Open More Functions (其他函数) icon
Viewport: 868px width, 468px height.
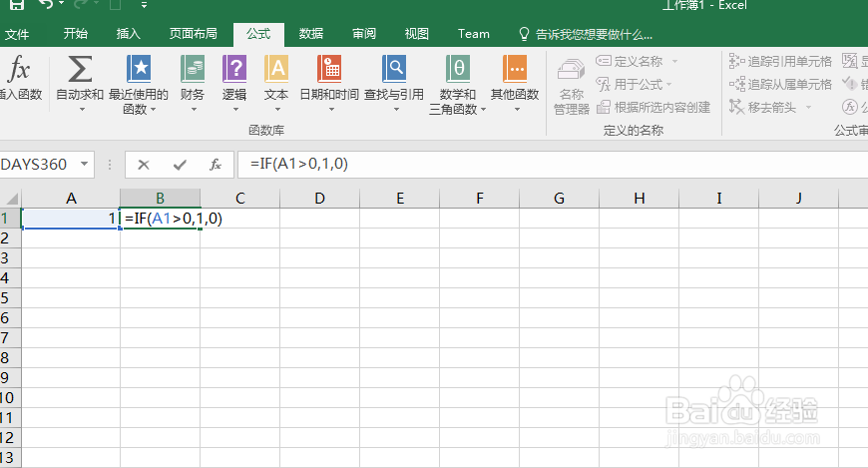[515, 69]
